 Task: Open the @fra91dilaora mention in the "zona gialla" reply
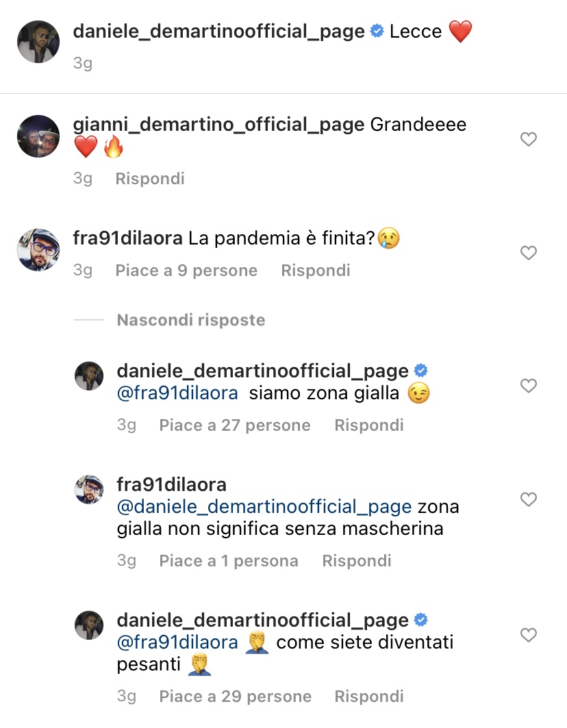178,394
